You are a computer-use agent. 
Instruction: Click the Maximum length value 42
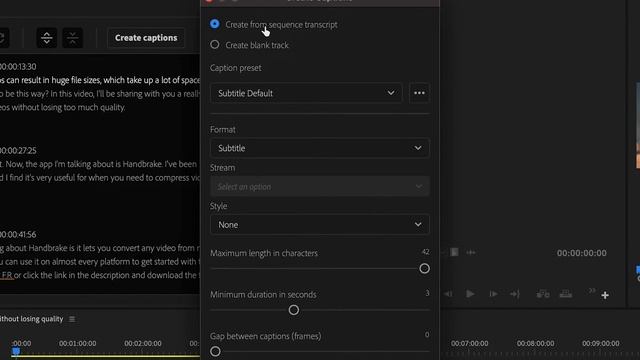click(425, 252)
